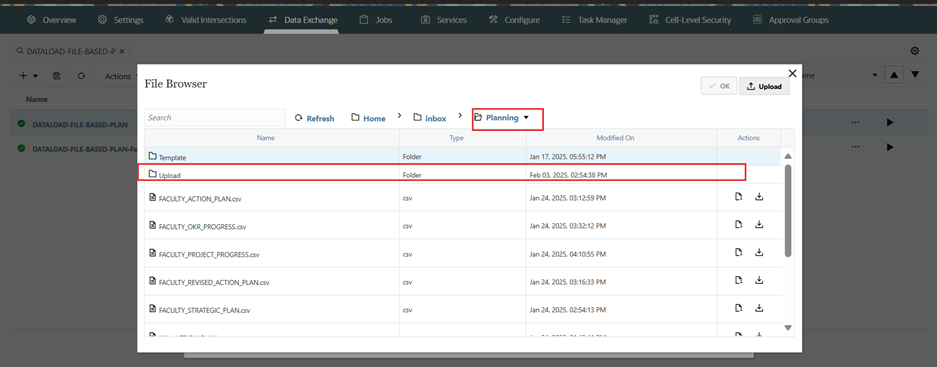Click the gear settings icon at top right
This screenshot has width=937, height=367.
click(x=914, y=51)
